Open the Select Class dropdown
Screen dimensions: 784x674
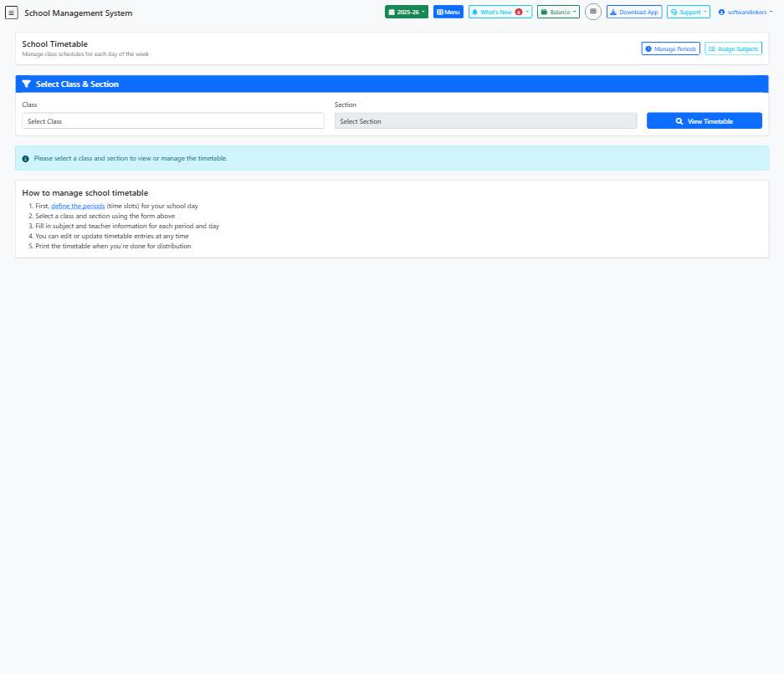tap(172, 121)
